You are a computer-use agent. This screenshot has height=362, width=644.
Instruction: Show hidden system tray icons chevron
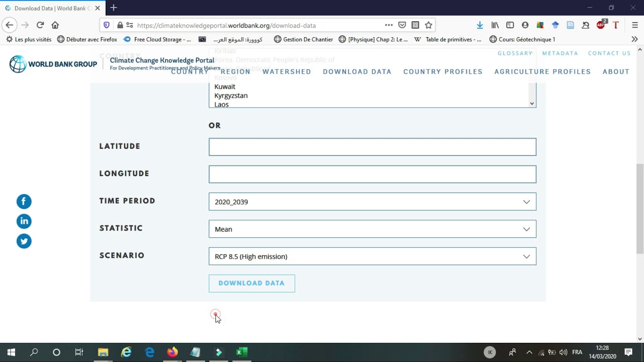(529, 352)
